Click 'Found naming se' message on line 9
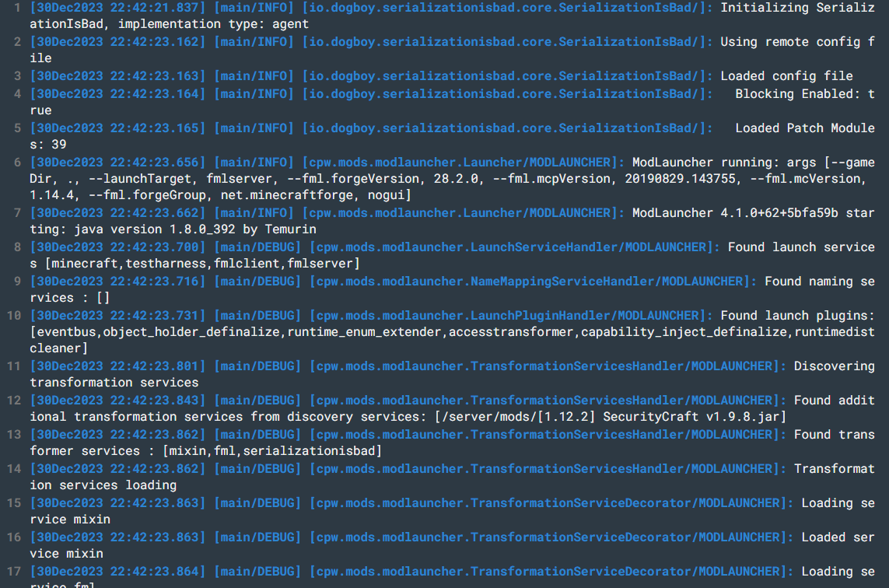 click(x=819, y=282)
